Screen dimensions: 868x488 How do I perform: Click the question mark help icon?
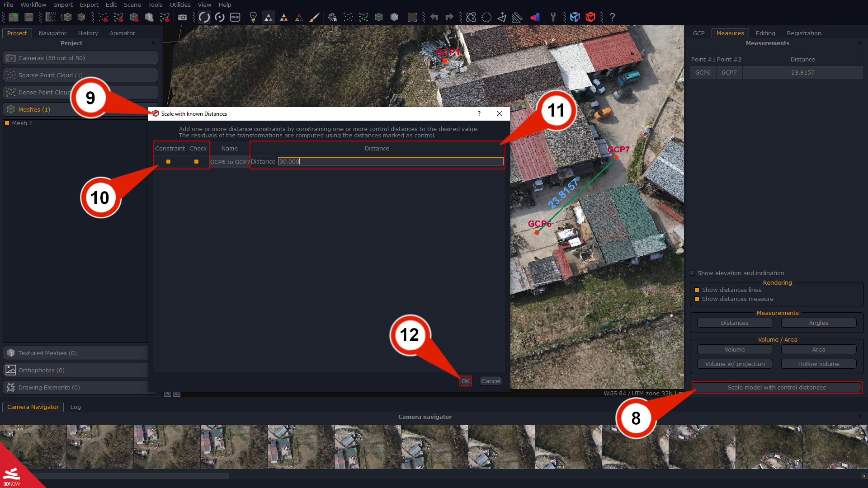[x=612, y=17]
